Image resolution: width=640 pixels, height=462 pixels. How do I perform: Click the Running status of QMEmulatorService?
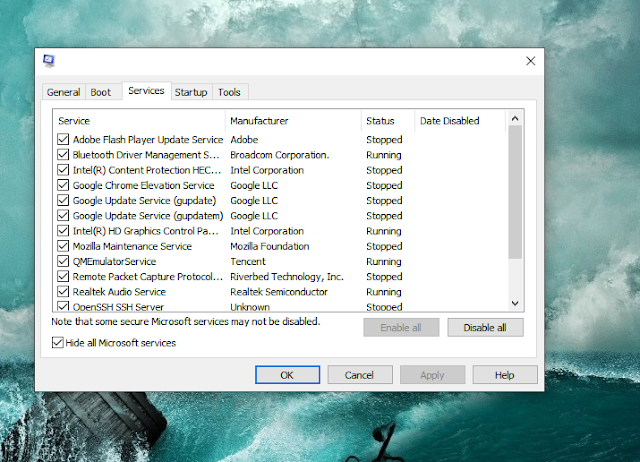coord(384,261)
